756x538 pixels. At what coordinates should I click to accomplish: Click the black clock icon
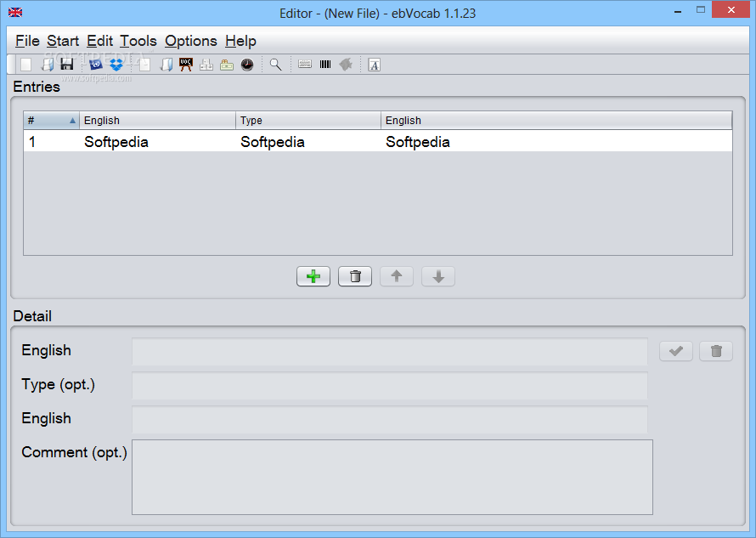[247, 65]
